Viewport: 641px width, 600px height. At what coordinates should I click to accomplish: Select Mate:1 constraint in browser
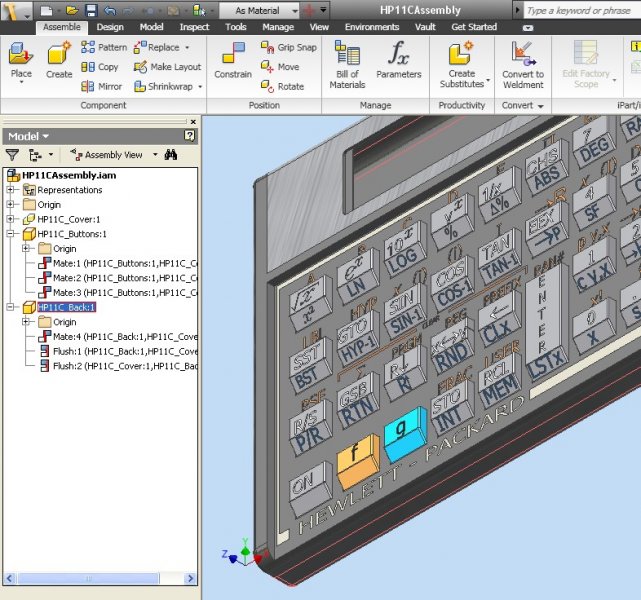[125, 263]
